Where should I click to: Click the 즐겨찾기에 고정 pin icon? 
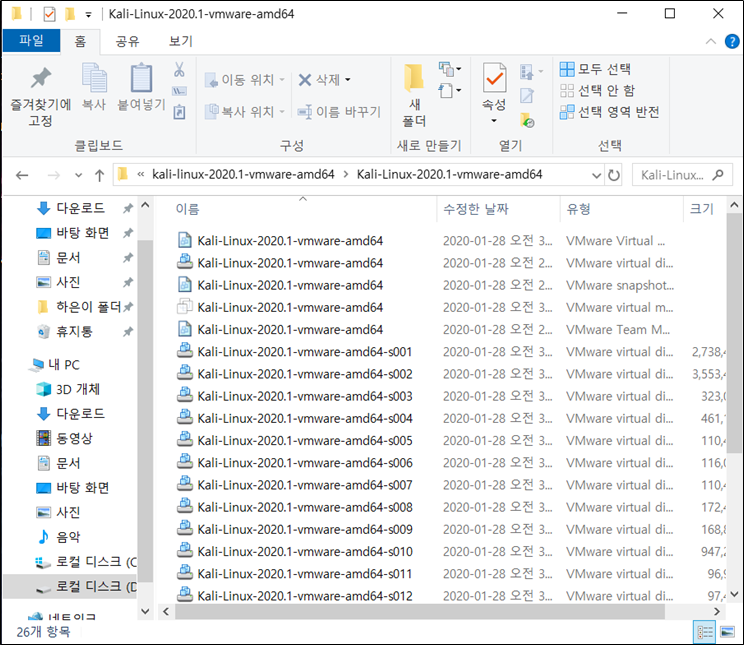41,78
